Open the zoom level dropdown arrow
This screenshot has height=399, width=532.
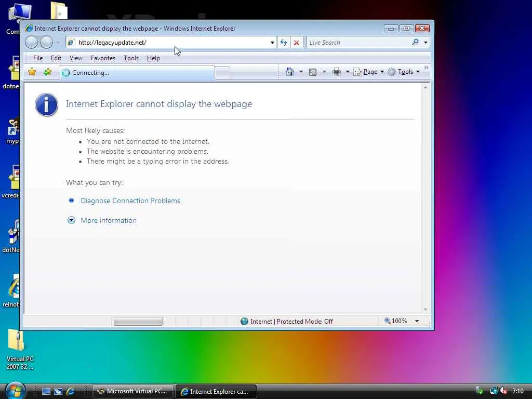pyautogui.click(x=417, y=321)
